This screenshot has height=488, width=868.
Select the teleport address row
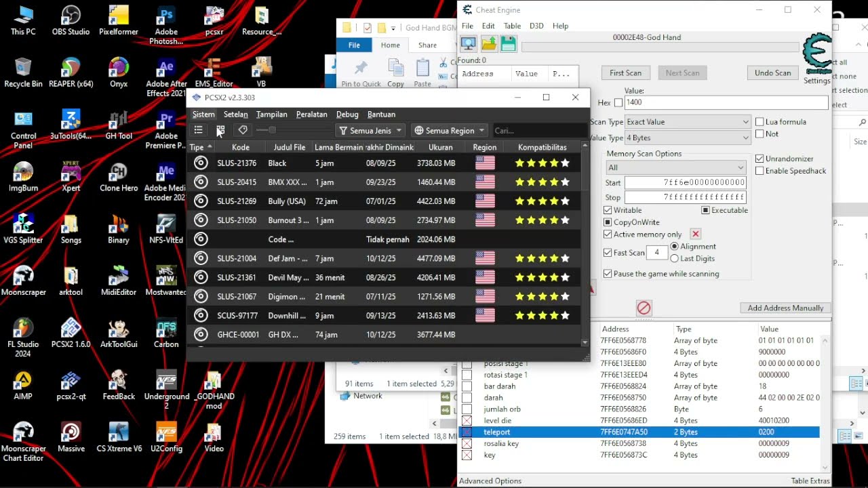coord(639,432)
